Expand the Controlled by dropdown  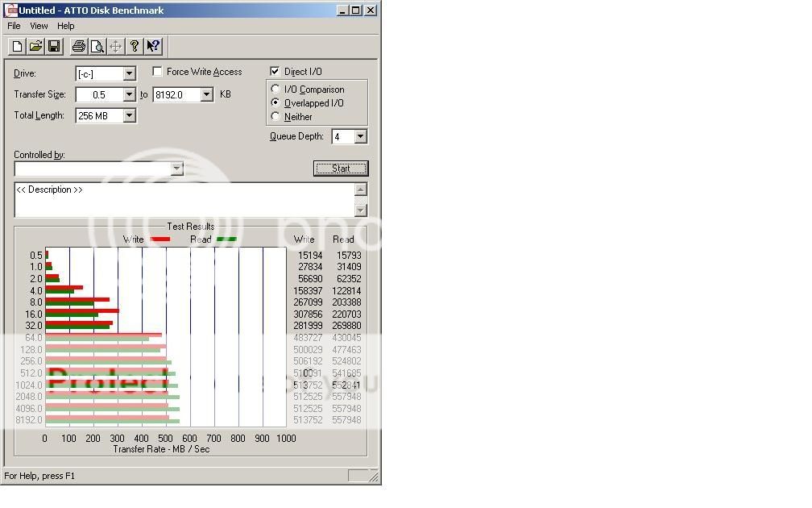(x=177, y=169)
